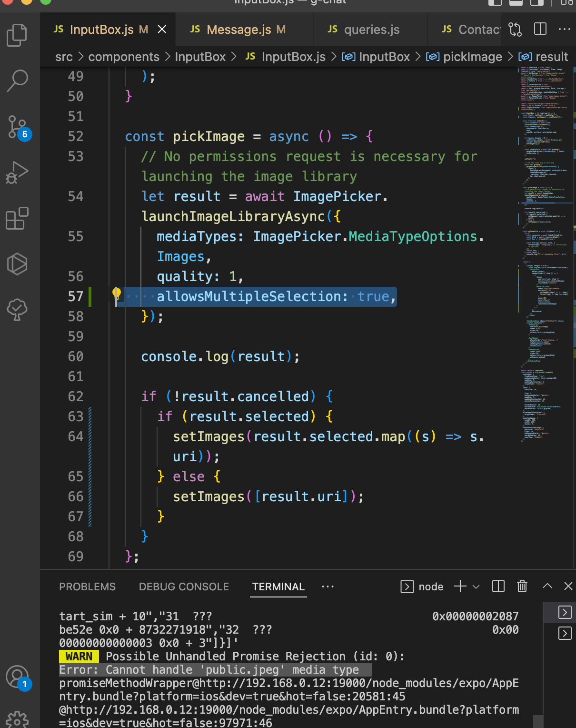Image resolution: width=576 pixels, height=728 pixels.
Task: Click 'setImages([result.uri])' on line 66
Action: [268, 496]
